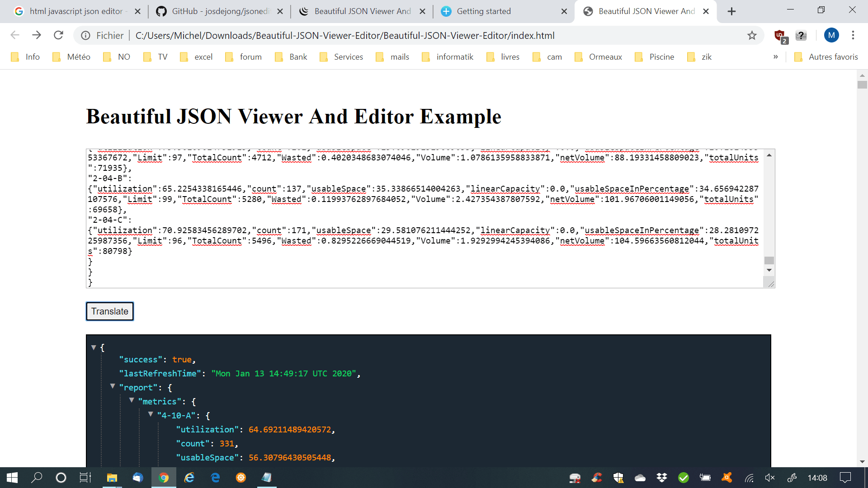Image resolution: width=868 pixels, height=488 pixels.
Task: Click the question mark extension icon
Action: pos(801,35)
